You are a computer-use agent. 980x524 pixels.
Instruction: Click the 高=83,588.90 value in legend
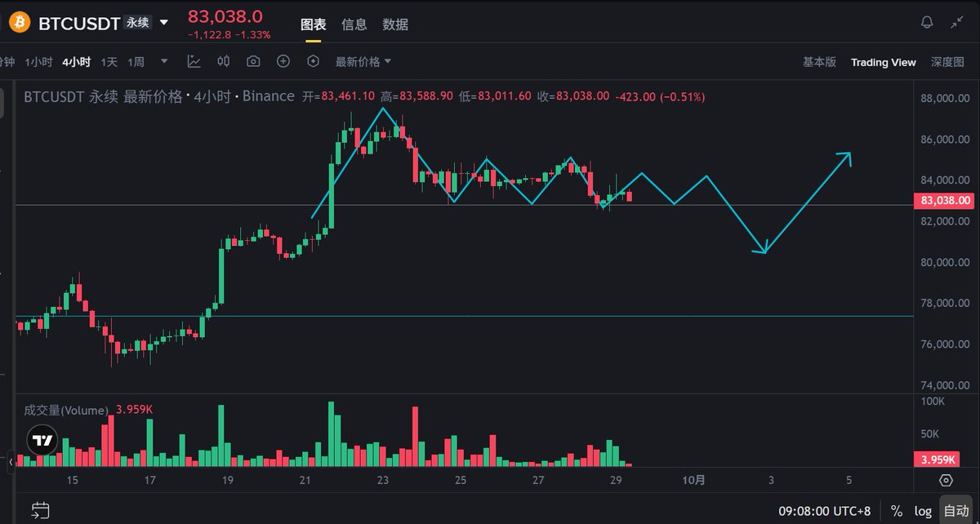click(416, 96)
